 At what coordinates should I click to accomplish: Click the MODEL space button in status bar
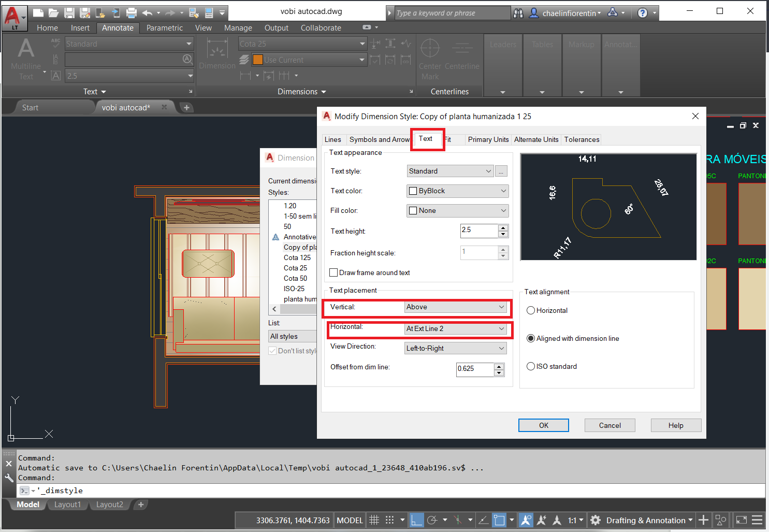pyautogui.click(x=350, y=520)
